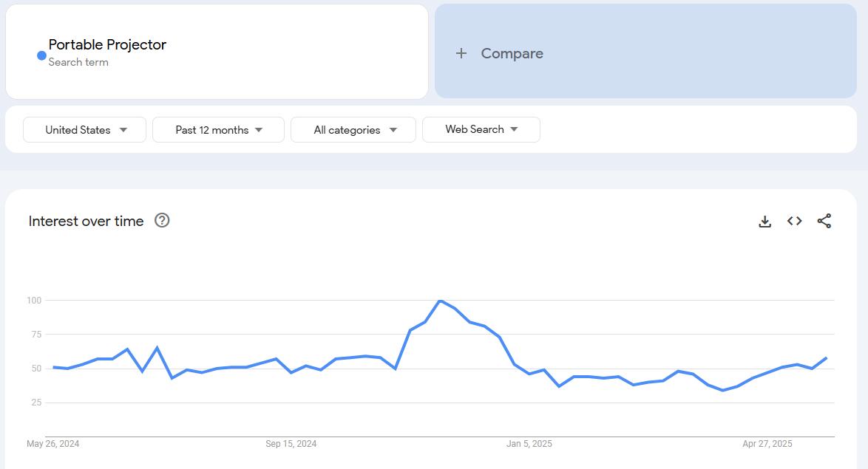Viewport: 868px width, 469px height.
Task: Click the plus icon in Compare box
Action: tap(461, 53)
